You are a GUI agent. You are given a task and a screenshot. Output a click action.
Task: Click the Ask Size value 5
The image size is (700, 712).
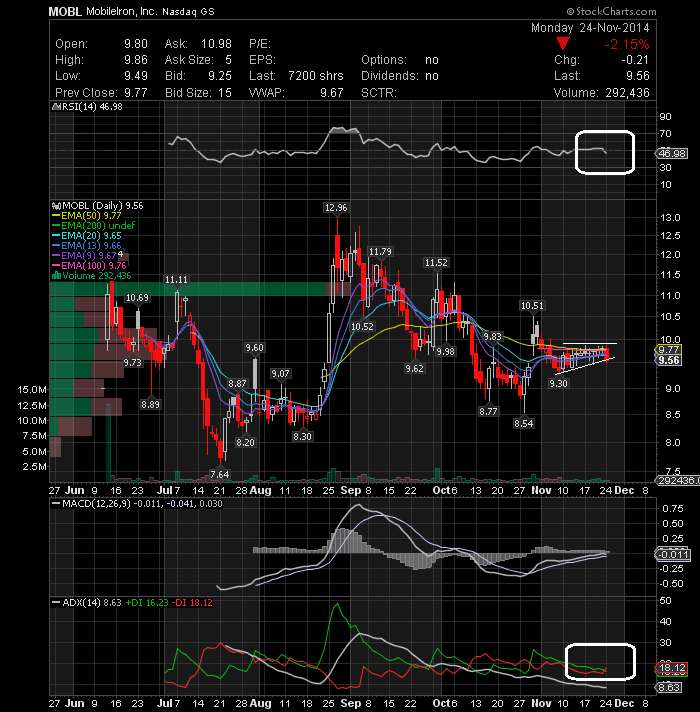(228, 60)
